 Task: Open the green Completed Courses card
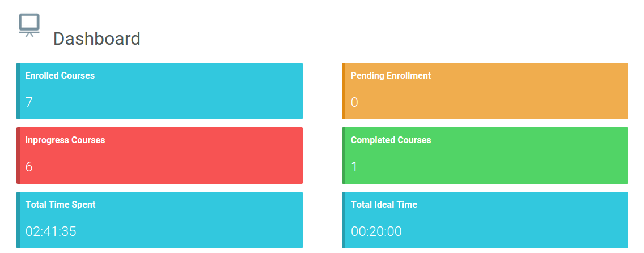pos(485,155)
